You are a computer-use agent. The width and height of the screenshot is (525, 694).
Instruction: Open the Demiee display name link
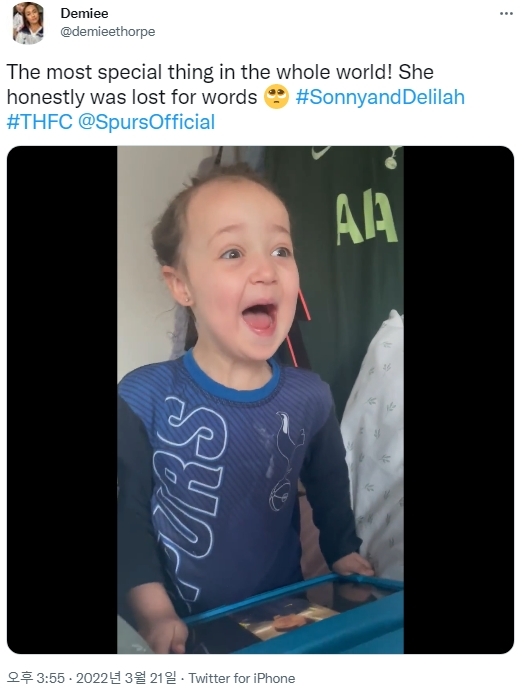84,14
